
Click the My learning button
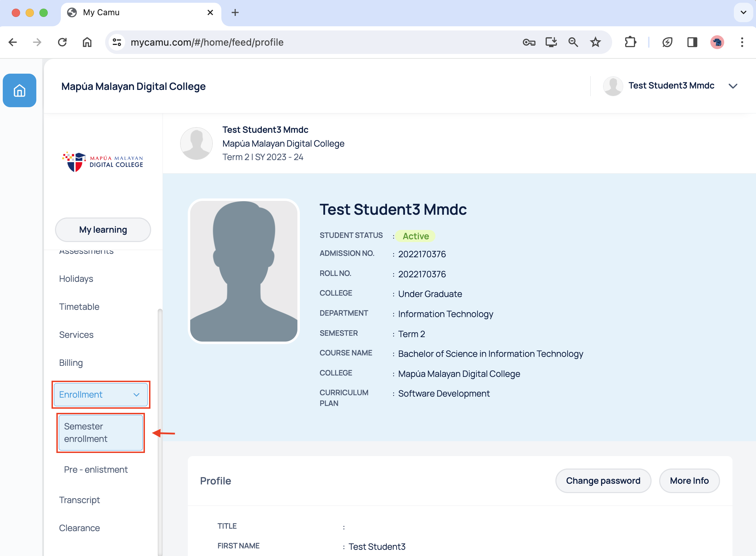pos(103,230)
